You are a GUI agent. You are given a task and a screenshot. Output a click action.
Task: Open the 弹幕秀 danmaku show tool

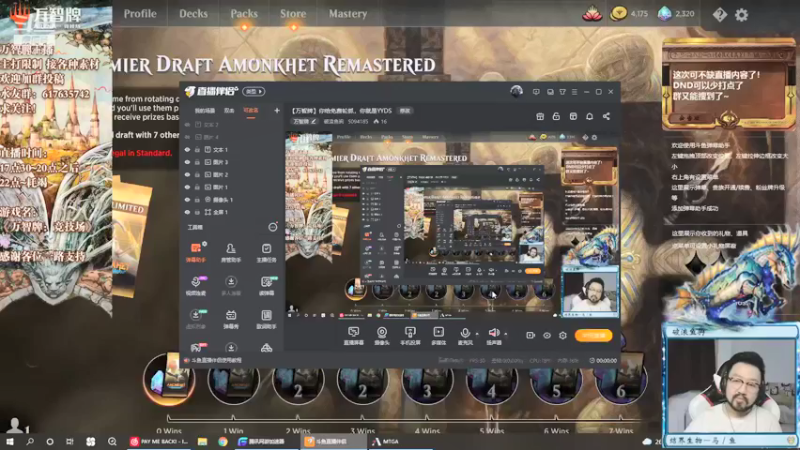(x=231, y=319)
